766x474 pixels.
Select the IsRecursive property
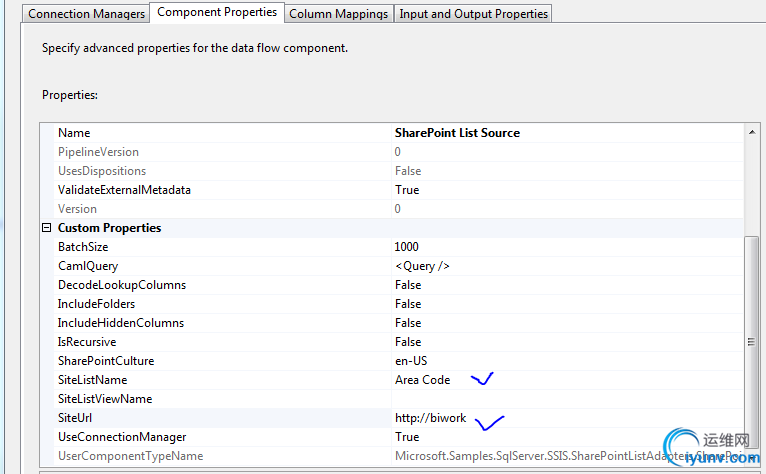click(87, 342)
